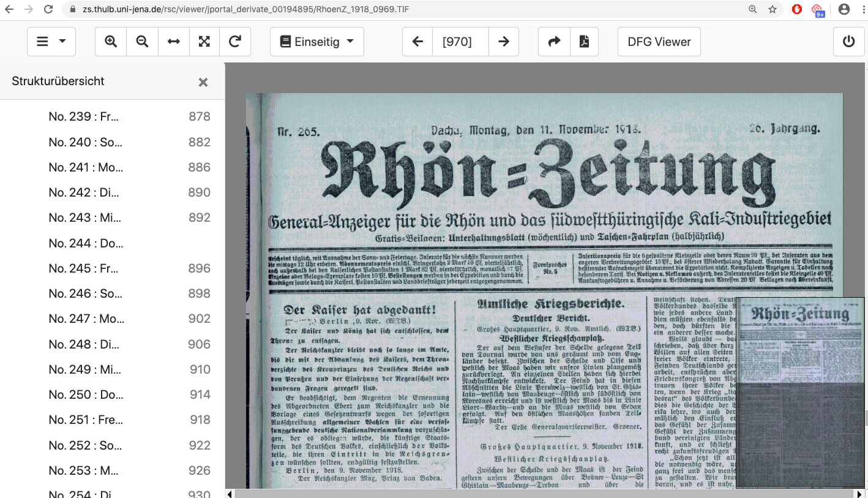Open the DFG Viewer

pyautogui.click(x=659, y=42)
